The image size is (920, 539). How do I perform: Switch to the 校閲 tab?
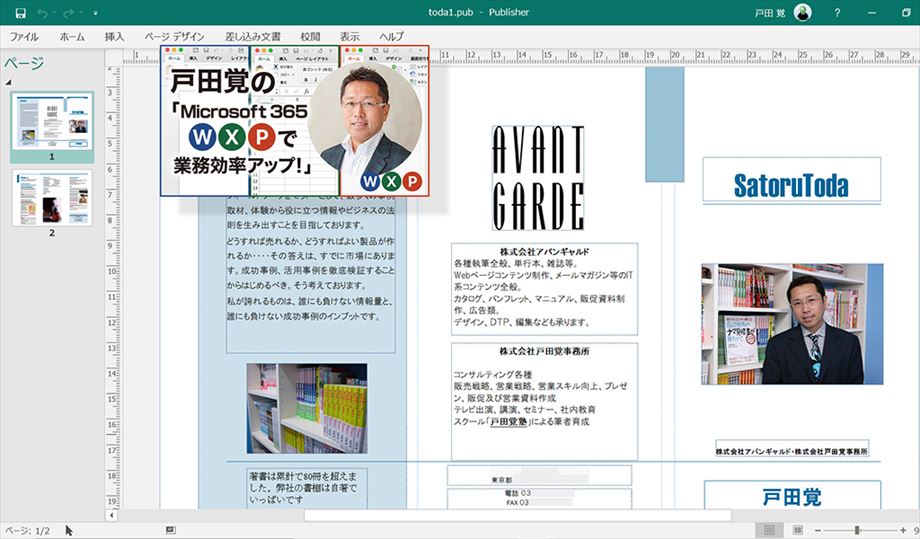(x=310, y=36)
